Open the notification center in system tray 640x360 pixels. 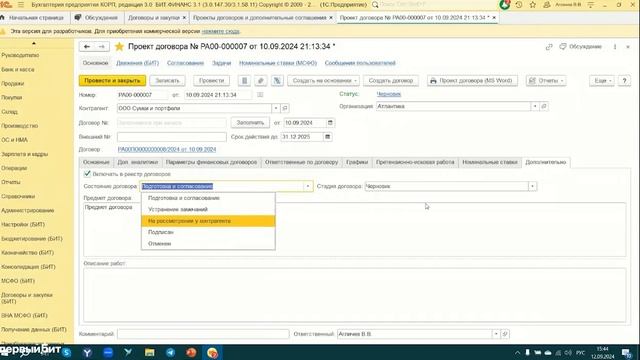(627, 353)
